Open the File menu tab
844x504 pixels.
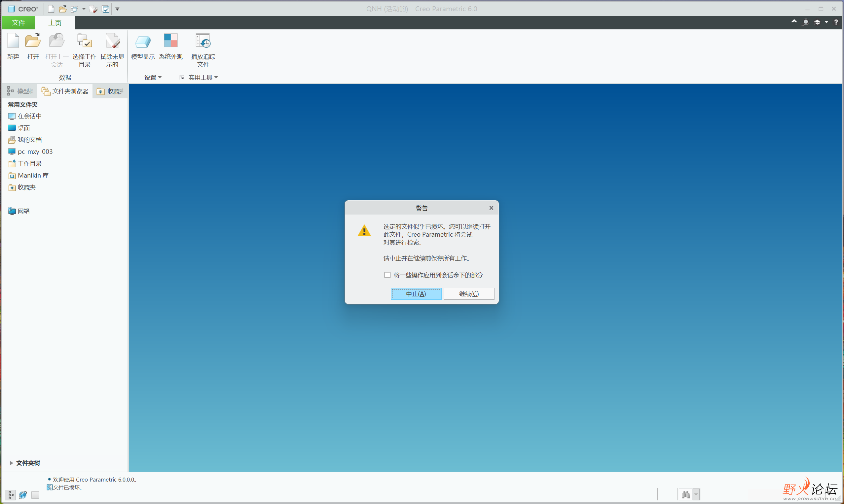pyautogui.click(x=18, y=23)
